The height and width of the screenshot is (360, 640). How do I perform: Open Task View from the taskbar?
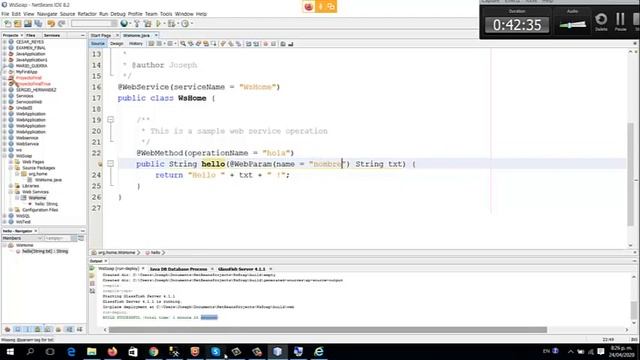click(x=50, y=351)
